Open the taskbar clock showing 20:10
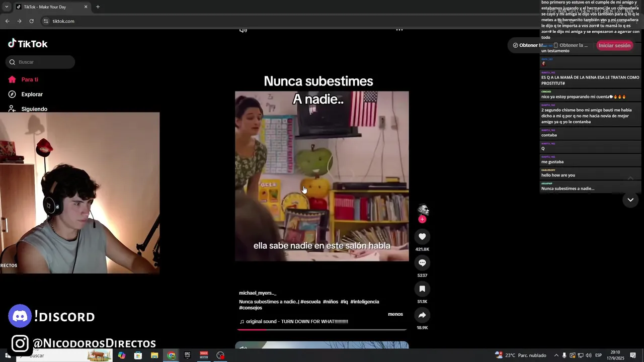Screen dimensions: 644x362 [615, 355]
